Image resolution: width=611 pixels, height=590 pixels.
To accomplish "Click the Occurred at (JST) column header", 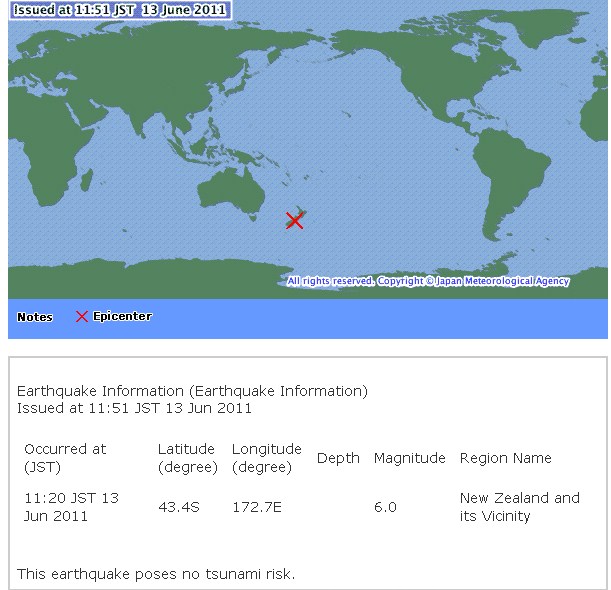I will click(x=65, y=458).
